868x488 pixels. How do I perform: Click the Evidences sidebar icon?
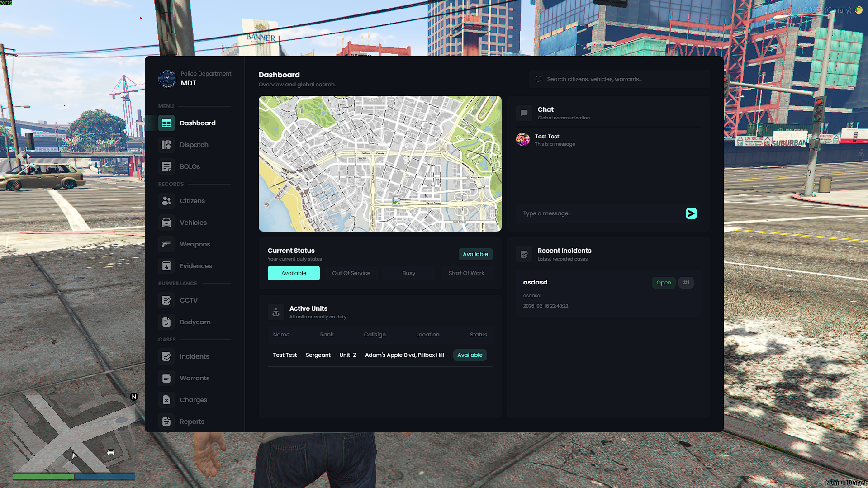pyautogui.click(x=166, y=266)
